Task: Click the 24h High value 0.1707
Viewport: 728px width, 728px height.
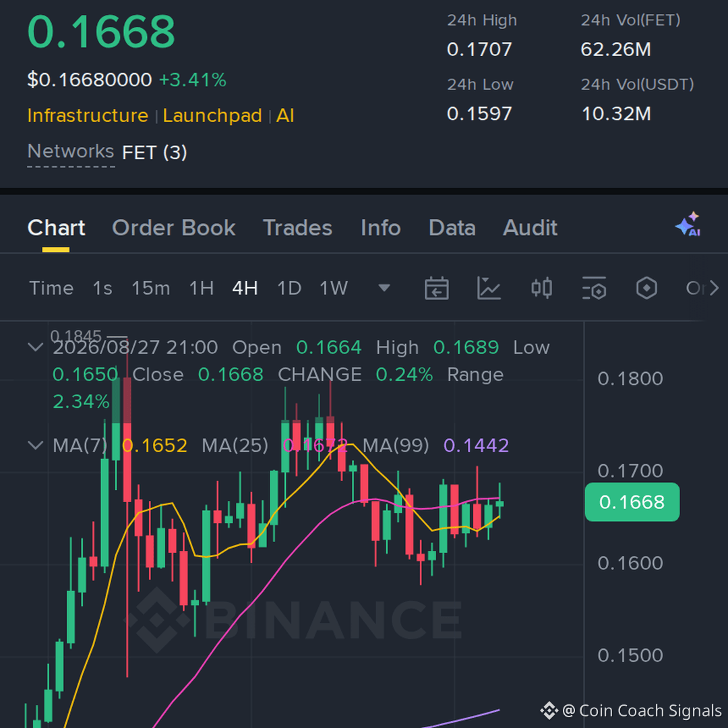Action: point(479,49)
